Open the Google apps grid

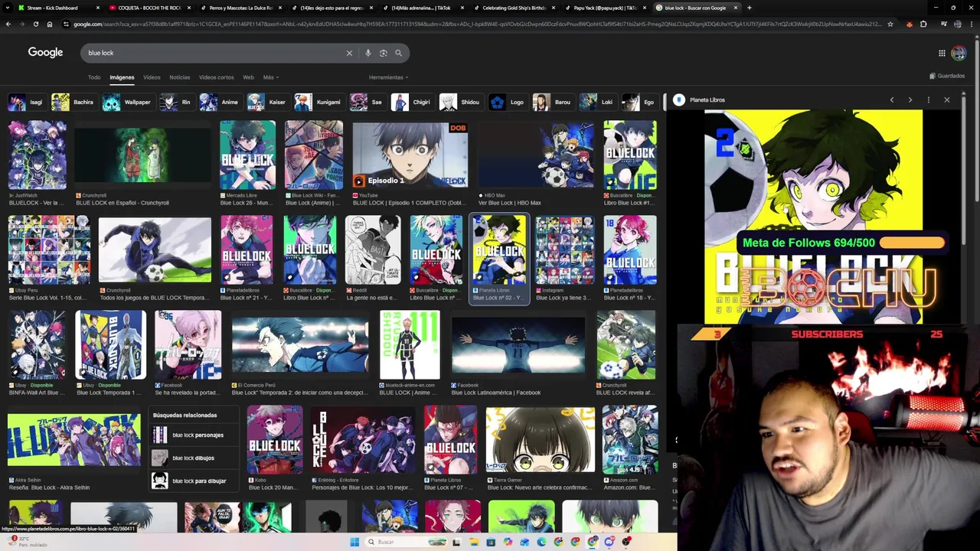[942, 53]
